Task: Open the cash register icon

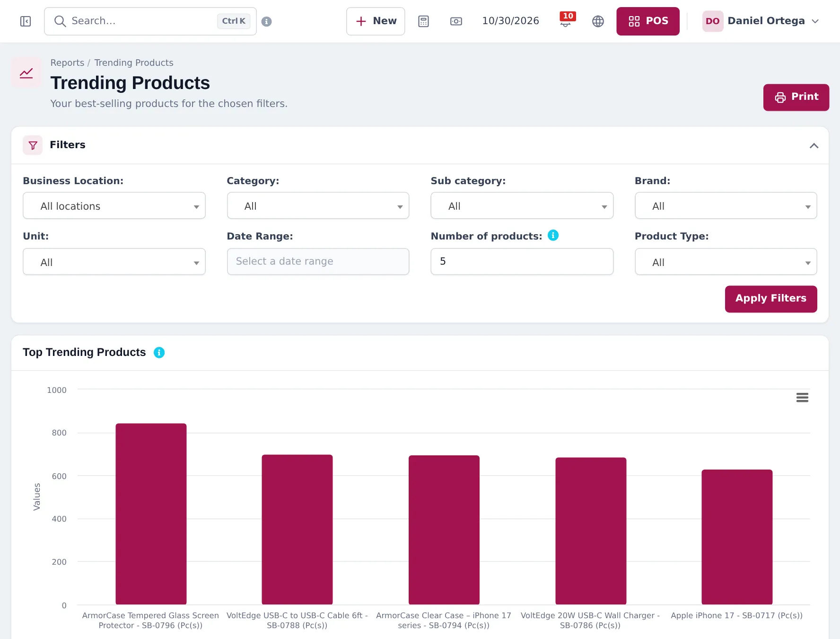Action: pos(456,21)
